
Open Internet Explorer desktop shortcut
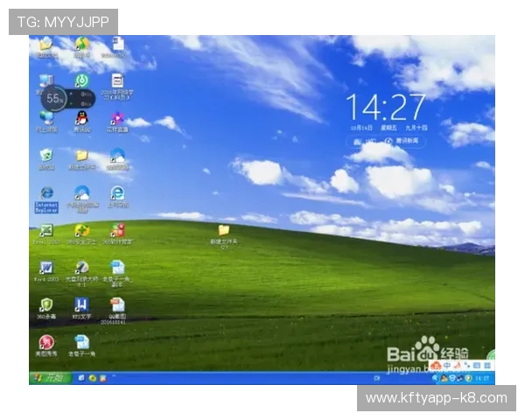click(x=46, y=194)
